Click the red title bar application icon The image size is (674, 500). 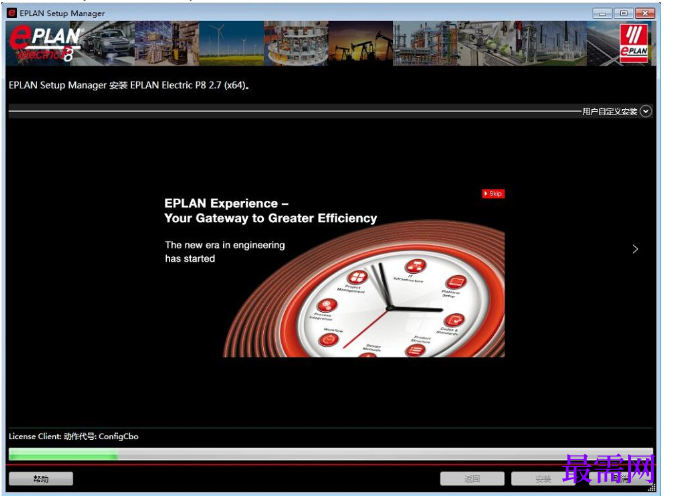tap(12, 13)
